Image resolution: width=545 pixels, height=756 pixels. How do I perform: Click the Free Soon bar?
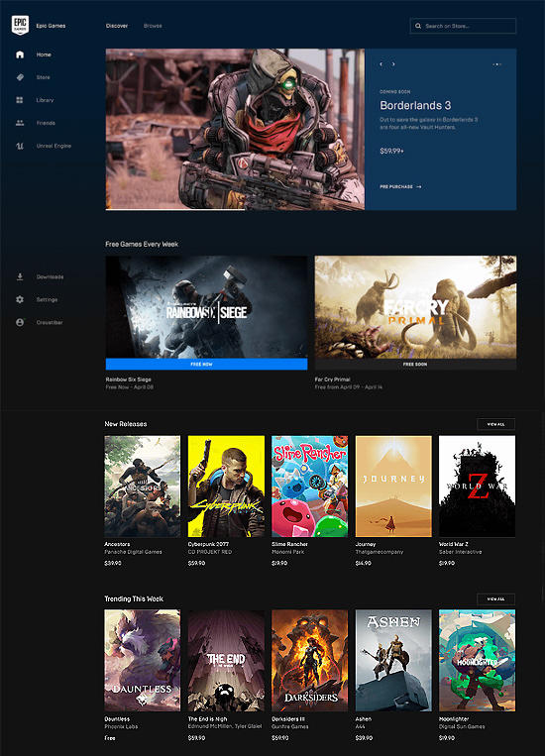[x=415, y=364]
